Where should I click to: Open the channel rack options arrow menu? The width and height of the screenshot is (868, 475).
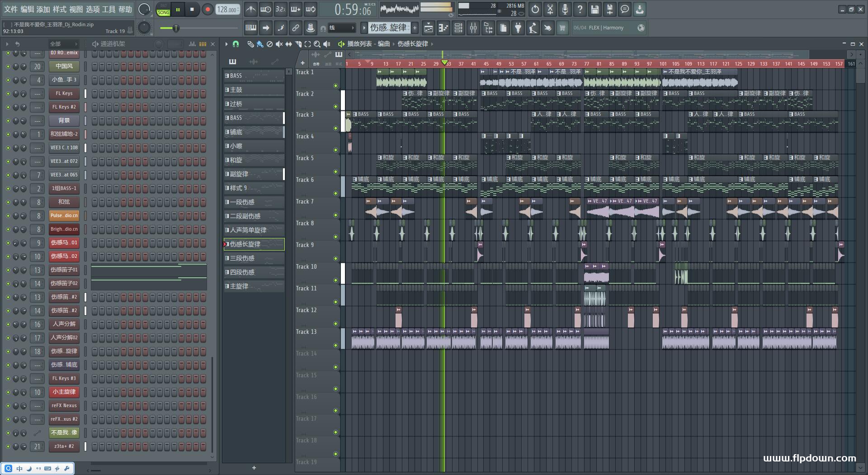[7, 44]
